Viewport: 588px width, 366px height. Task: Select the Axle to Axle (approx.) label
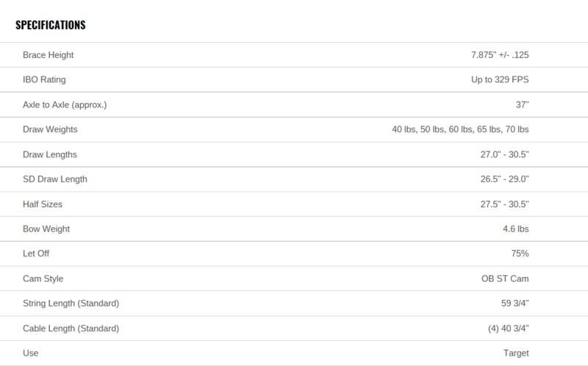point(65,104)
